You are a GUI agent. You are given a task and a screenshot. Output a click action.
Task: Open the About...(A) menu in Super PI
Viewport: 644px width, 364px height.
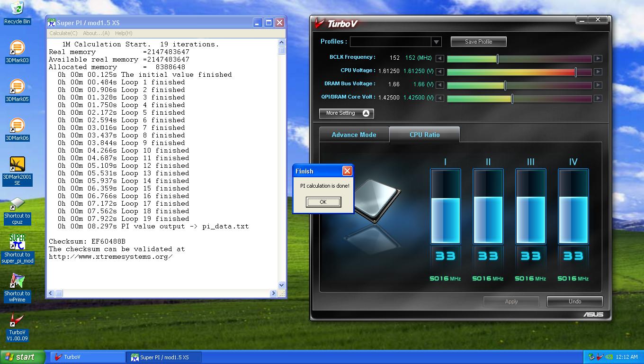(96, 33)
